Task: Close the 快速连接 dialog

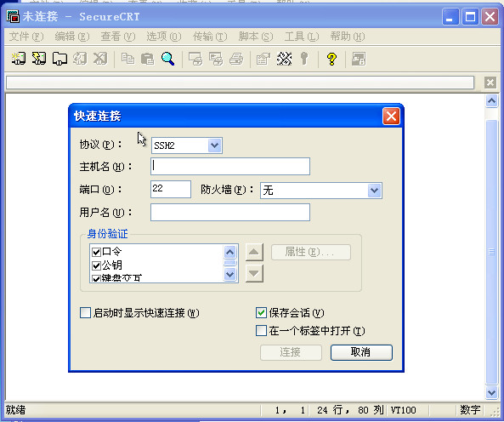Action: 391,116
